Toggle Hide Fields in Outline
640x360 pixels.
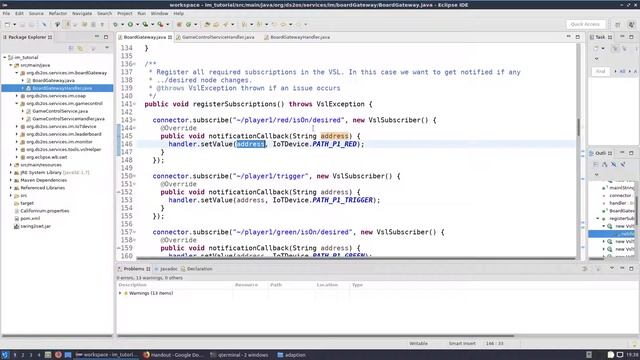tap(613, 164)
